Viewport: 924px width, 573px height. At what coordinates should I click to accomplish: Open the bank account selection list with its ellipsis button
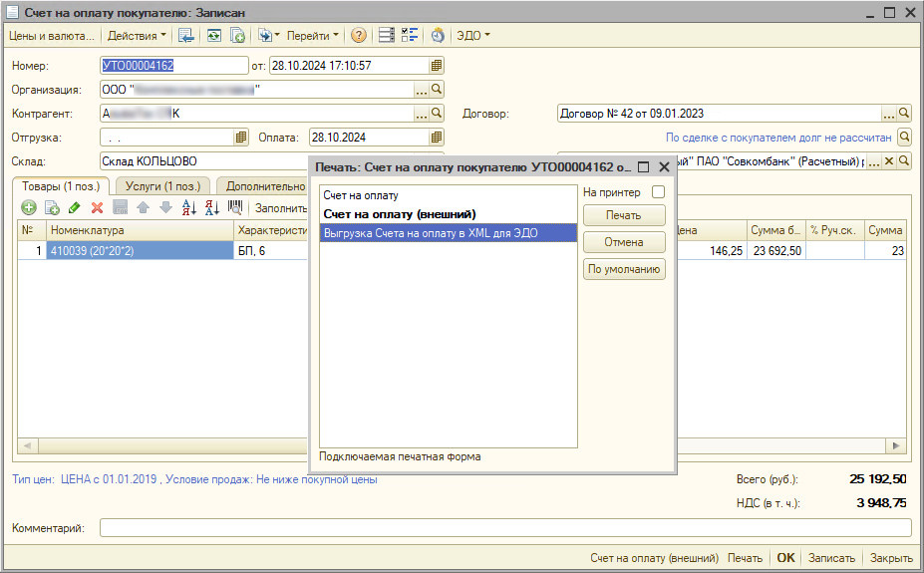pyautogui.click(x=874, y=160)
